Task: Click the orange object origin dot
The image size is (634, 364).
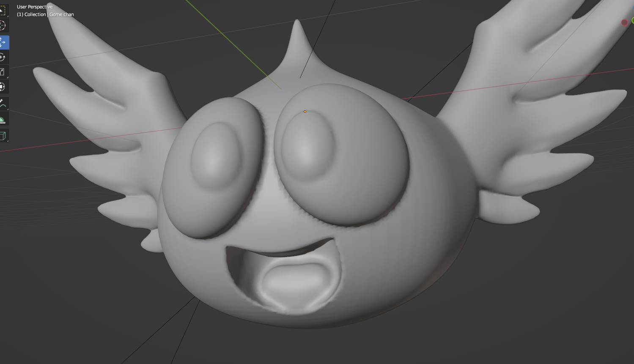Action: [305, 112]
